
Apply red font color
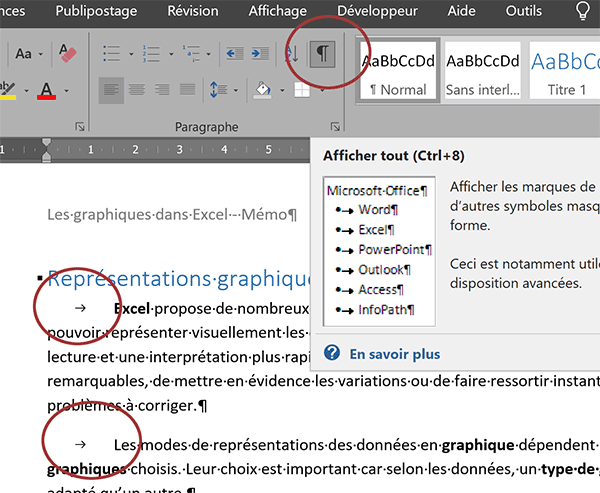(46, 90)
